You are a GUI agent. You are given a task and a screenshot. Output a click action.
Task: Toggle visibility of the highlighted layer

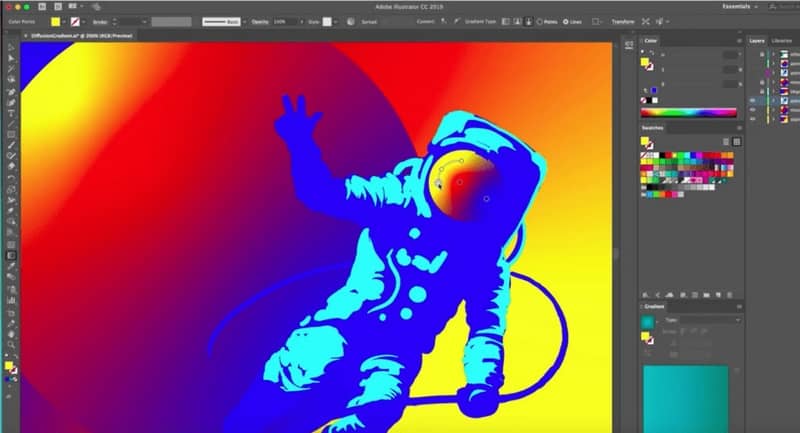coord(753,100)
